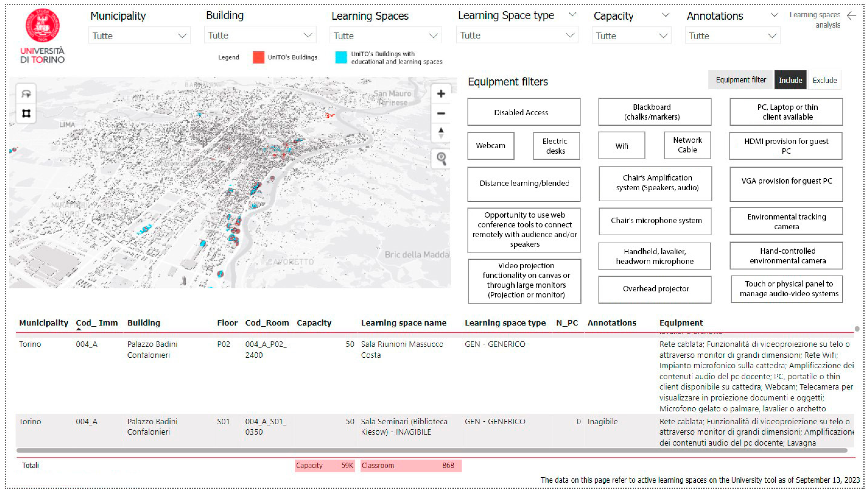Expand the Learning Space type header chevron

(x=572, y=15)
